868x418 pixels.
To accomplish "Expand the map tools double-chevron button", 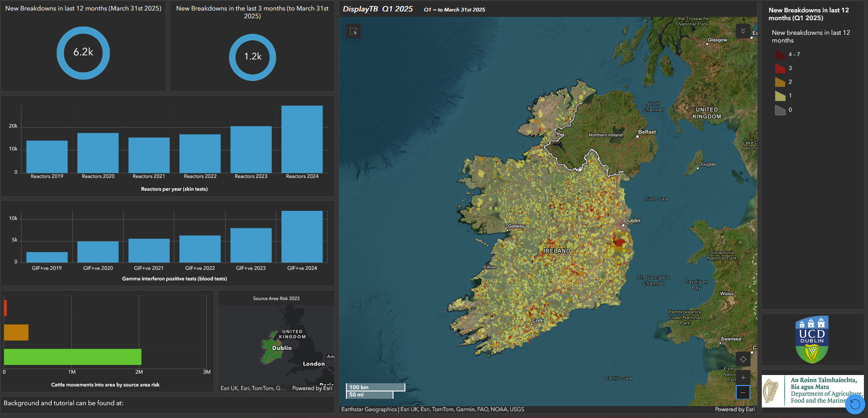I will click(743, 31).
